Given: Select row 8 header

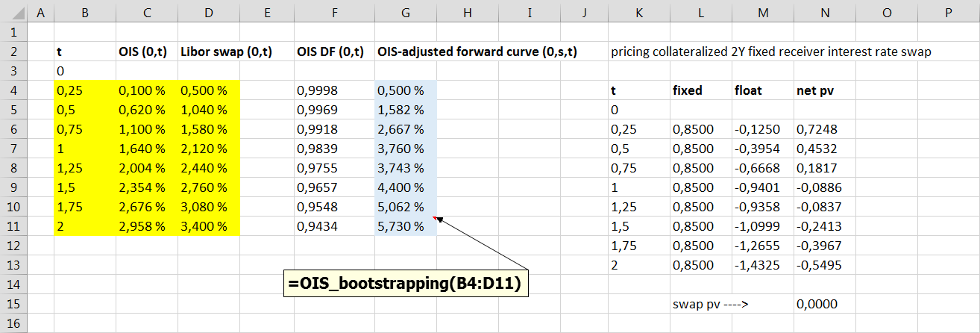Looking at the screenshot, I should point(13,168).
